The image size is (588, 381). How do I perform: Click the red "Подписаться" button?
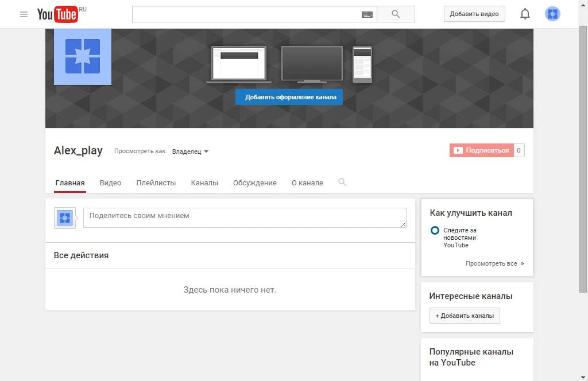point(482,150)
